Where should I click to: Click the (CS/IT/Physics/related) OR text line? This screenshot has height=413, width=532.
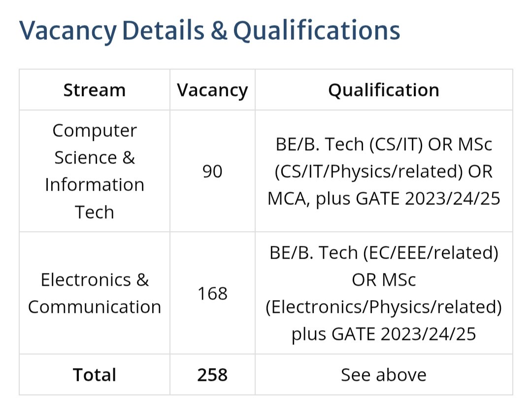click(x=384, y=172)
